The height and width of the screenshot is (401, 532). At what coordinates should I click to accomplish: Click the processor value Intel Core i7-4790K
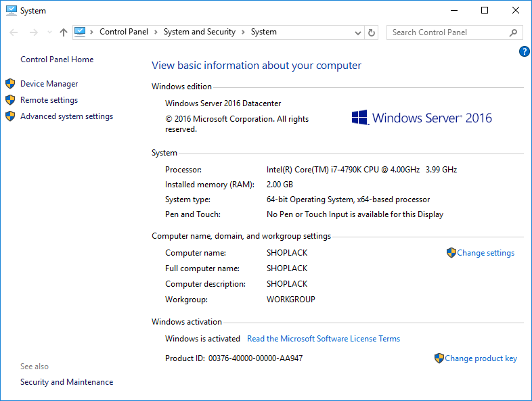pyautogui.click(x=361, y=170)
